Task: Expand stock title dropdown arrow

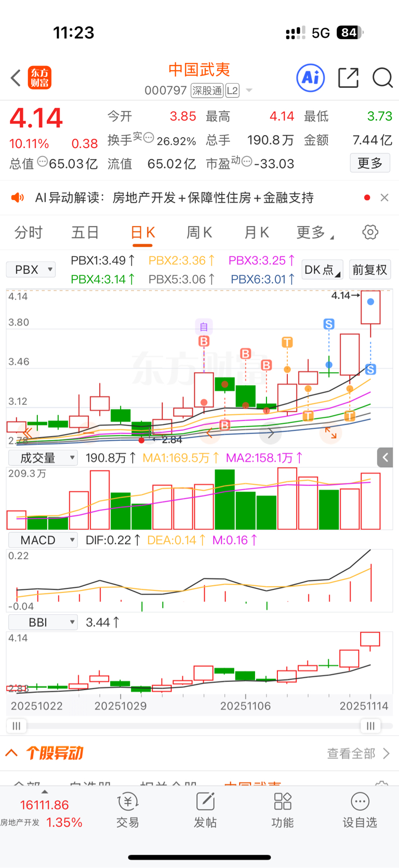Action: coord(249,90)
